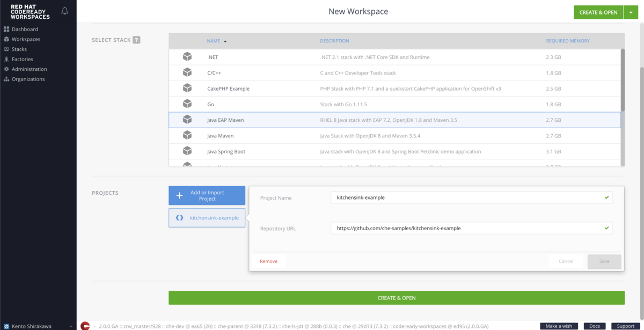This screenshot has height=330, width=644.
Task: Open notifications bell icon
Action: 65,11
